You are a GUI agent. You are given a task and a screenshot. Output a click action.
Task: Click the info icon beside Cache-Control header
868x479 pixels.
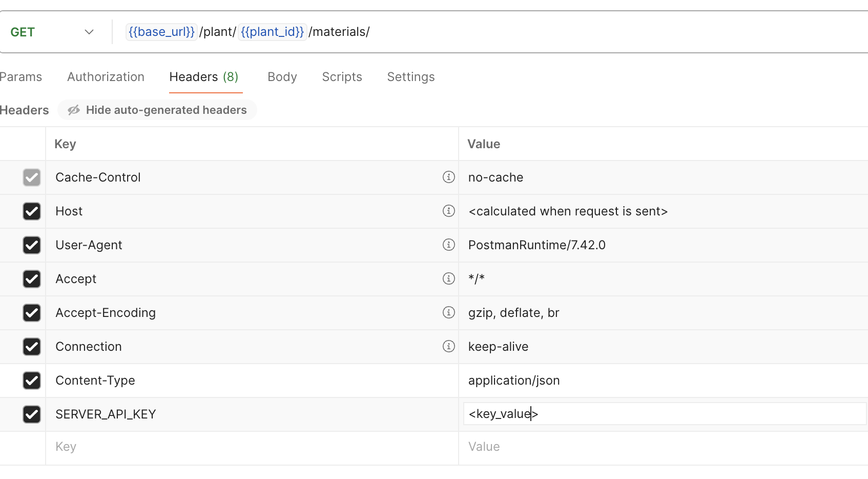click(x=449, y=177)
